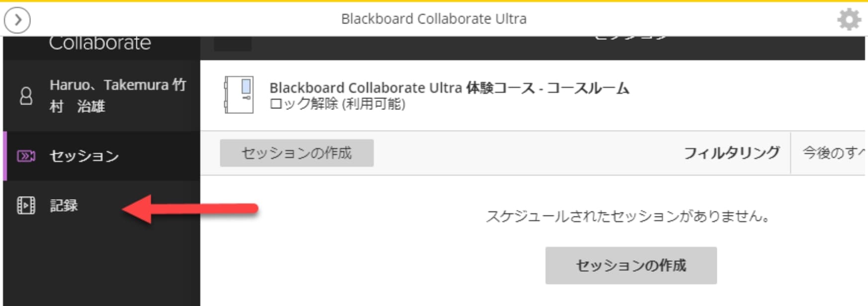The width and height of the screenshot is (868, 306).
Task: Click the ロック解除 (利用可能) status text
Action: click(337, 104)
